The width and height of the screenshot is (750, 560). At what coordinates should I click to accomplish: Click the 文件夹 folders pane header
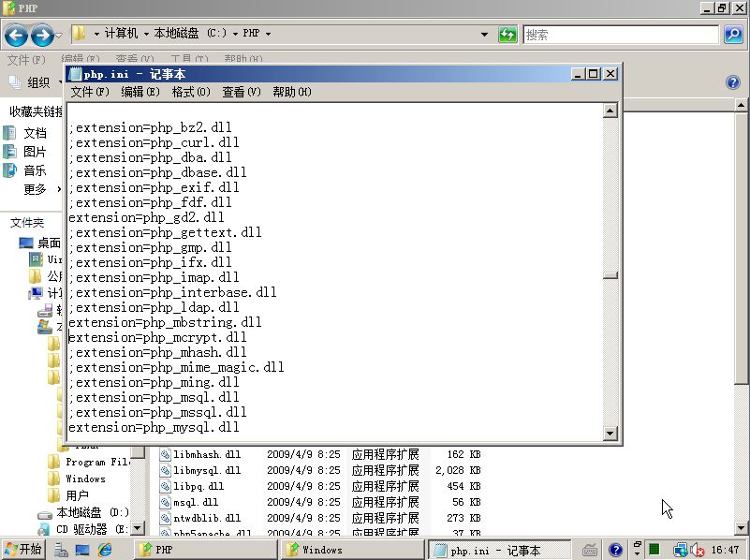tap(27, 222)
